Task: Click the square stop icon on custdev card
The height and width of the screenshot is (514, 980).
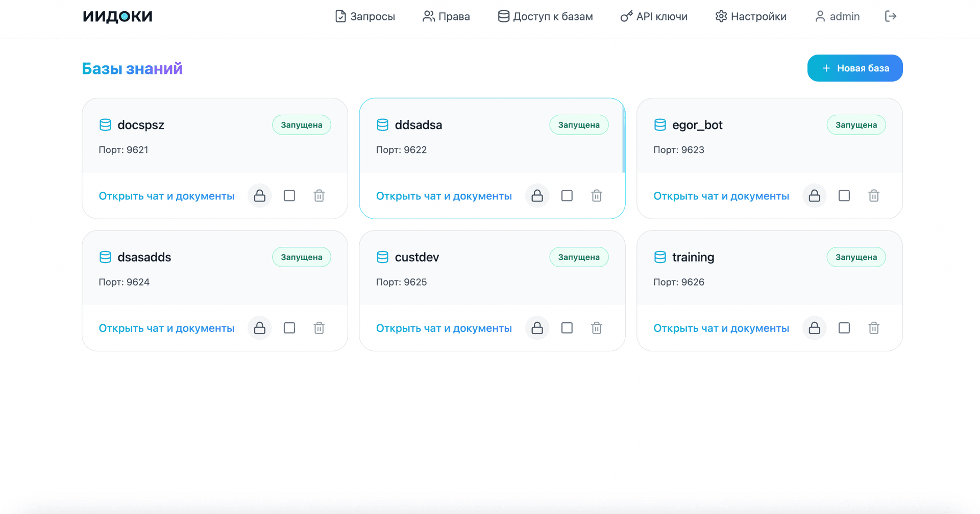Action: (x=567, y=328)
